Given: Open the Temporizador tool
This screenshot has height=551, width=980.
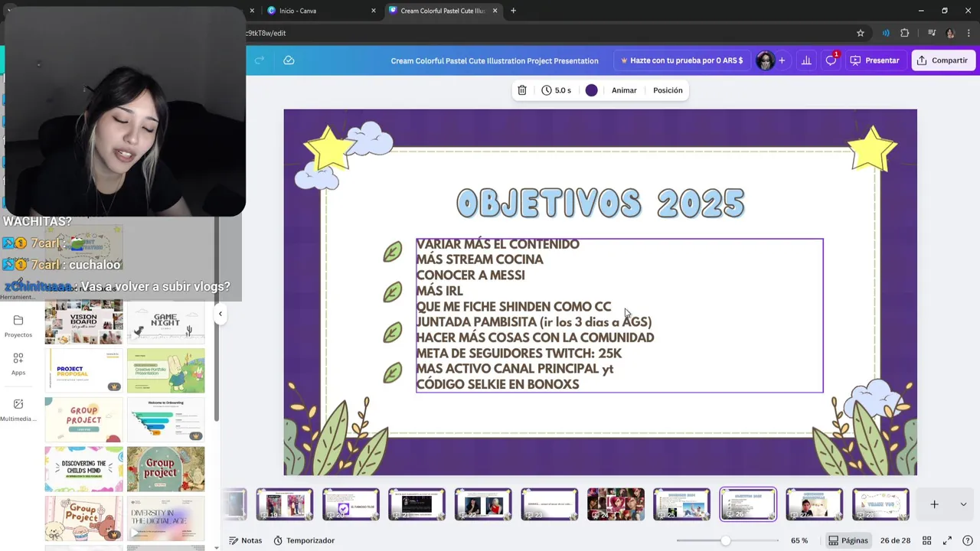Looking at the screenshot, I should [x=304, y=540].
